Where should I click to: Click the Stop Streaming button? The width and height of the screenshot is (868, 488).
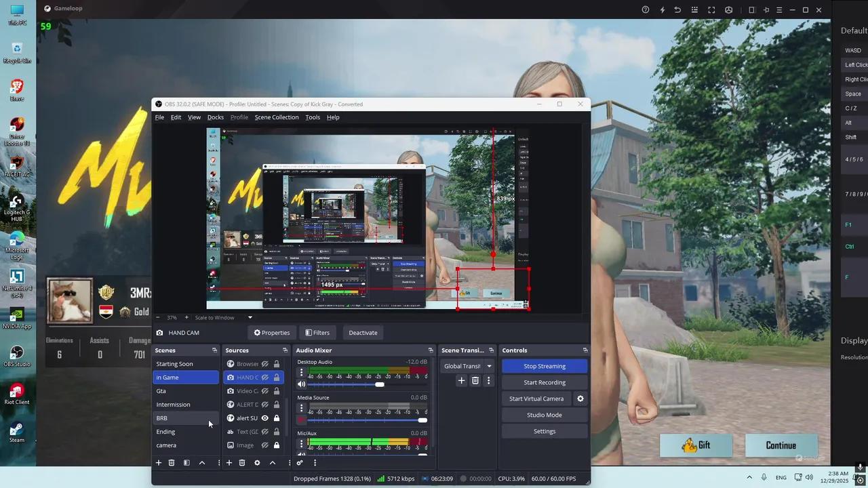545,366
